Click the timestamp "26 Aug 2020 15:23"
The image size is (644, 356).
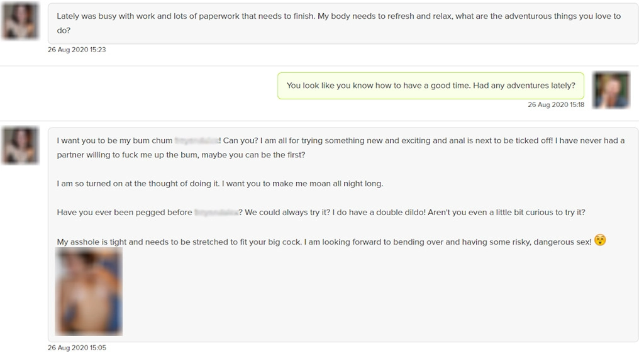click(77, 50)
